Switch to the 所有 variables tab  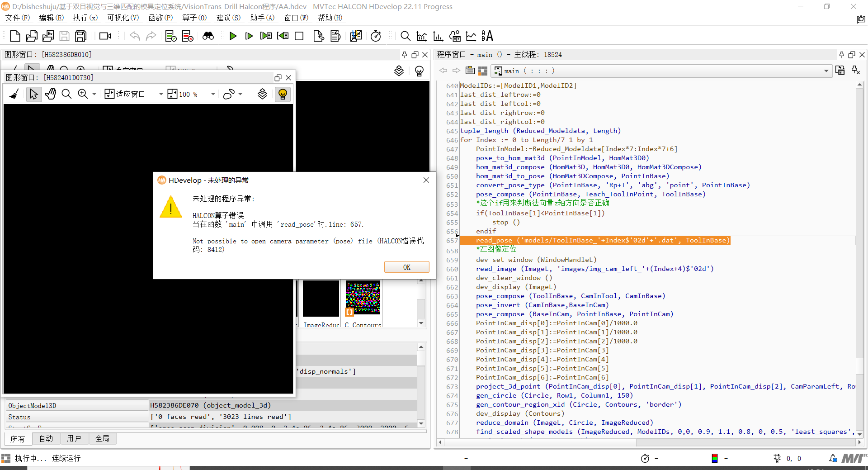18,438
